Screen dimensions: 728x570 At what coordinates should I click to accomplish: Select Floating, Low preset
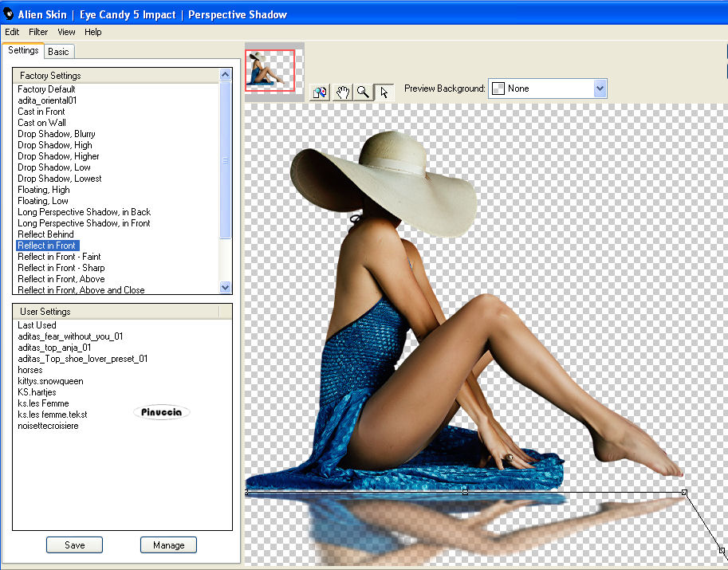tap(43, 201)
